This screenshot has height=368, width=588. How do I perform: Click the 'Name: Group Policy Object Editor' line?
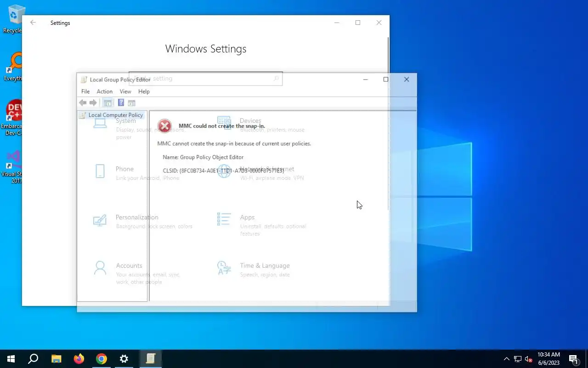tap(203, 157)
